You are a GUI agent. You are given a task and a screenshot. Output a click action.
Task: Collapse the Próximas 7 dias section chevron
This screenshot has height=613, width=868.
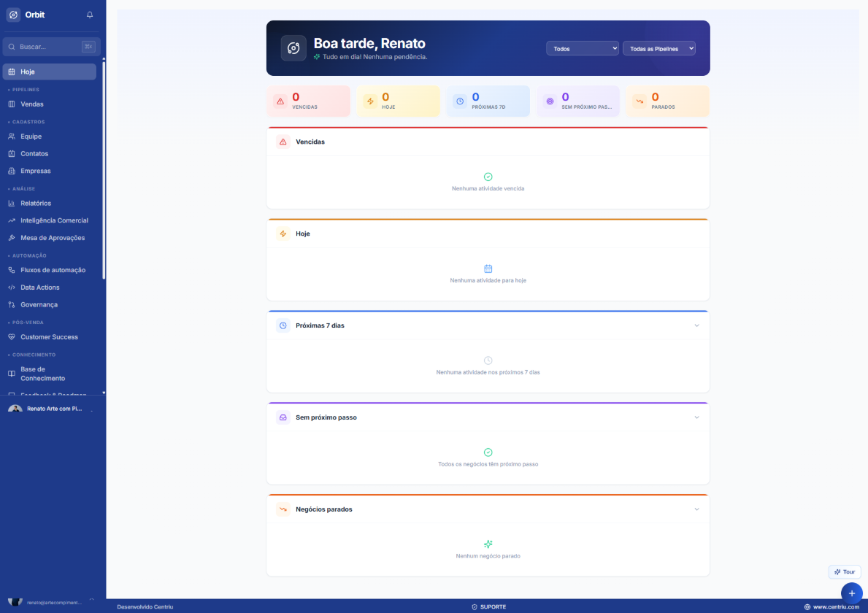coord(697,326)
